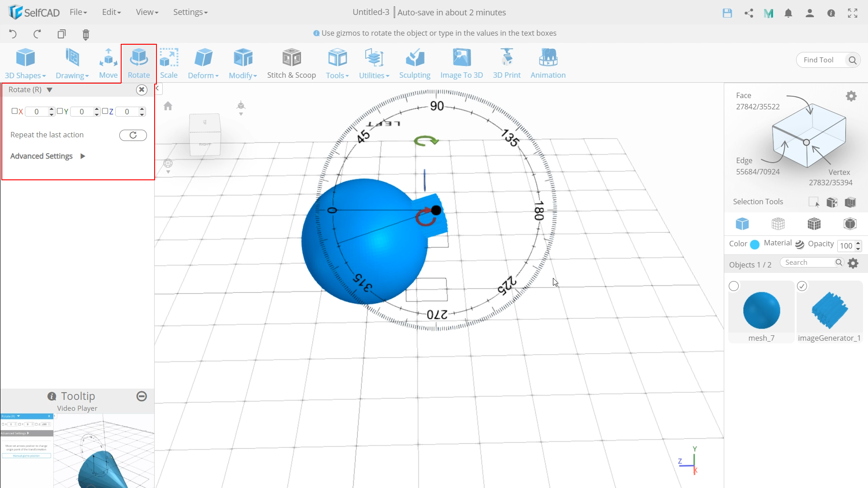Click the Tooltip video player thumbnail
This screenshot has height=488, width=868.
click(77, 450)
